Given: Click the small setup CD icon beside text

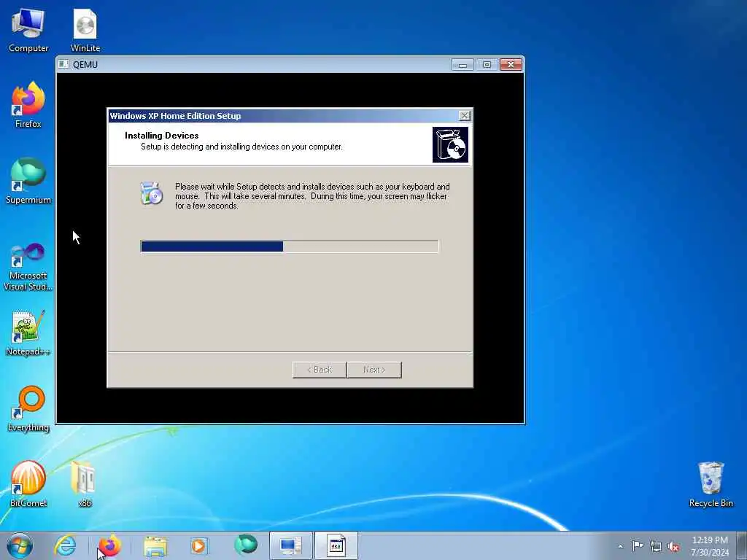Looking at the screenshot, I should (152, 193).
